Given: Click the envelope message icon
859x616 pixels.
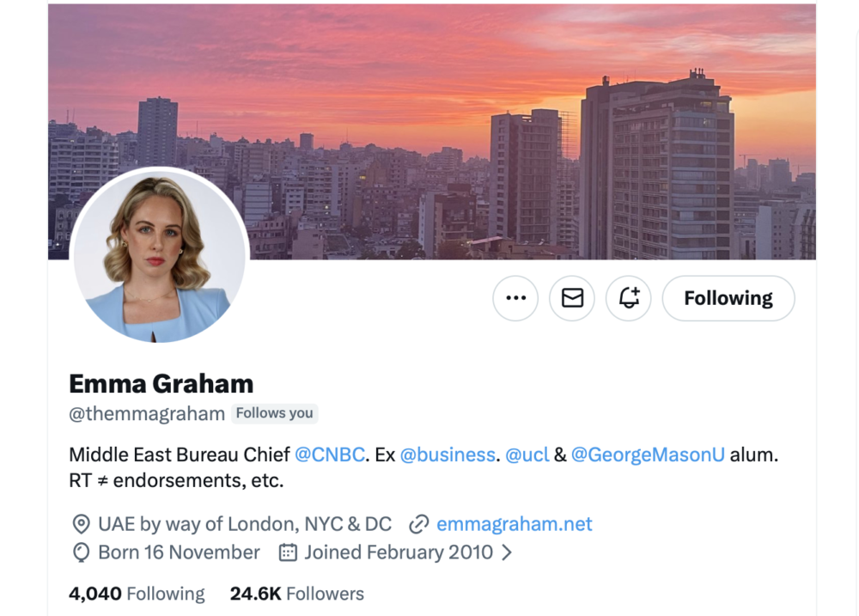Looking at the screenshot, I should (572, 298).
